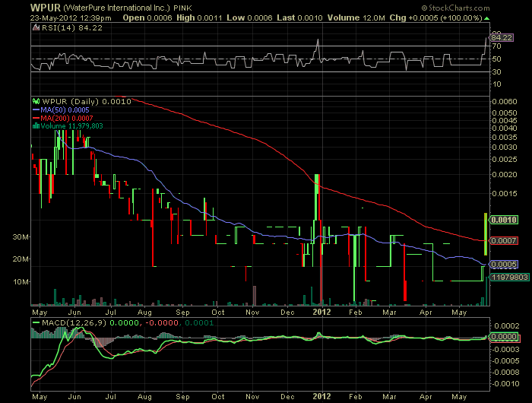Click the 84.22 RSI value tag
This screenshot has height=403, width=532.
502,38
